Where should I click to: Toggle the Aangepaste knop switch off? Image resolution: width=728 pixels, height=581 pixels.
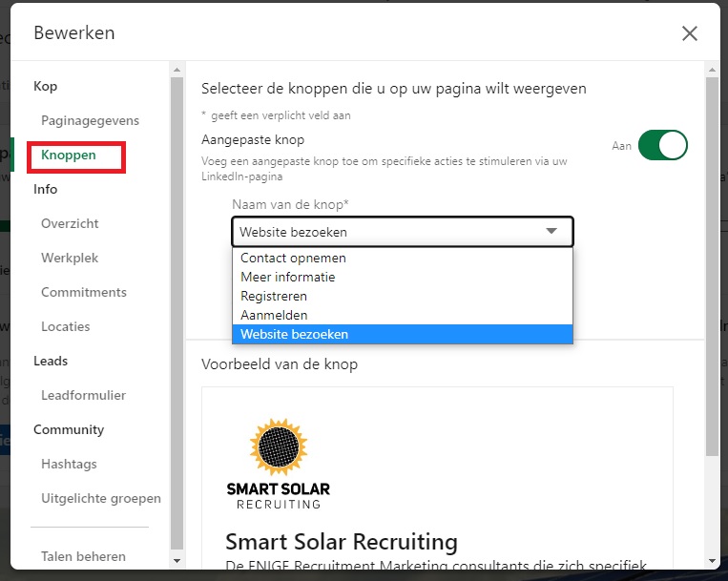(662, 145)
